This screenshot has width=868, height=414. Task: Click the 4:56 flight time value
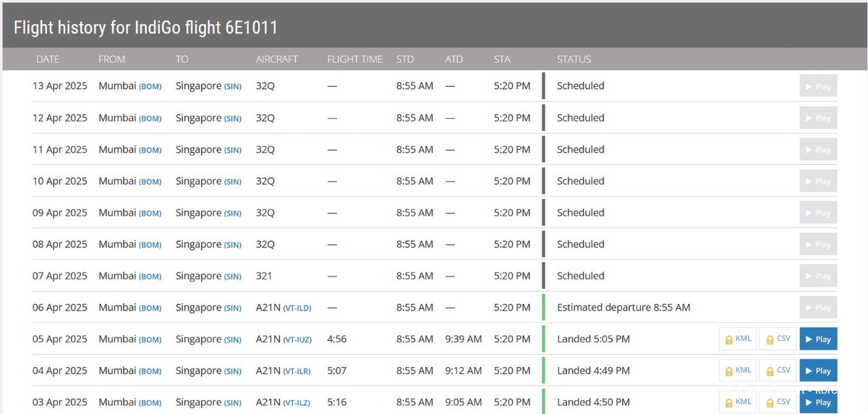337,339
